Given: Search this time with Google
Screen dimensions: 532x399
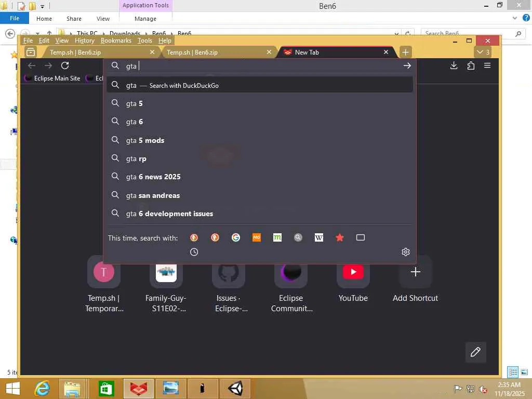Looking at the screenshot, I should (236, 237).
